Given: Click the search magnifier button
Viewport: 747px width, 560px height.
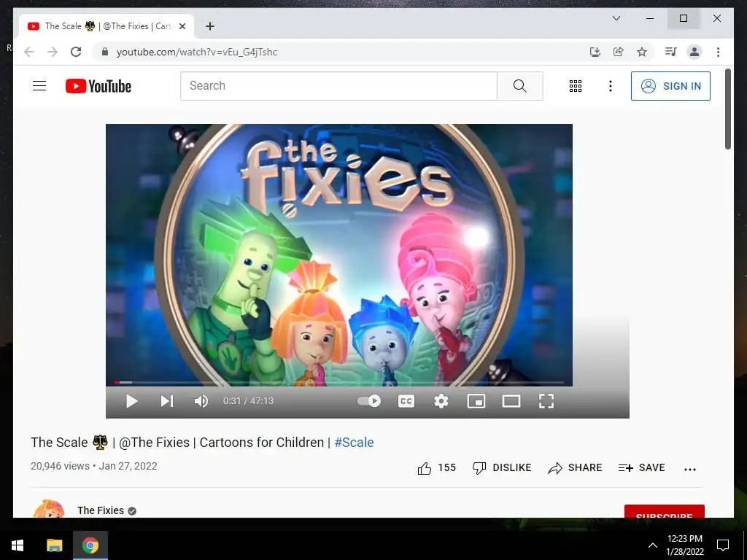Looking at the screenshot, I should [x=519, y=86].
